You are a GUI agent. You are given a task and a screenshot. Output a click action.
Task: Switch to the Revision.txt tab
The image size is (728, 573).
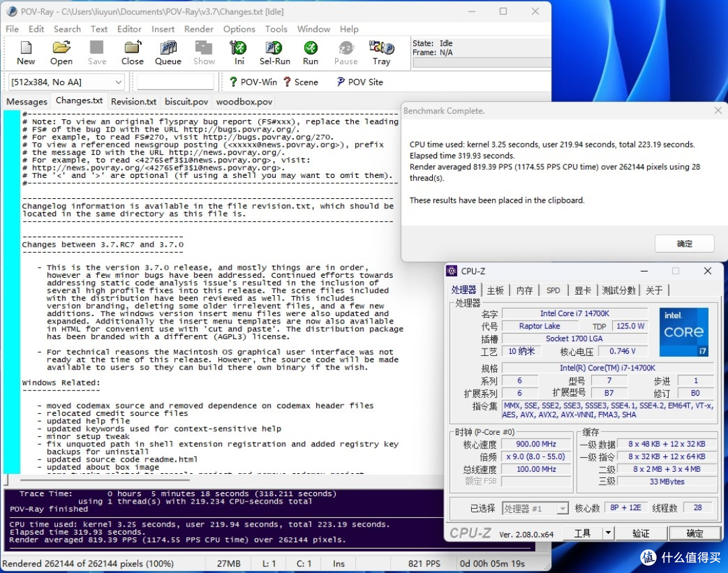point(133,101)
